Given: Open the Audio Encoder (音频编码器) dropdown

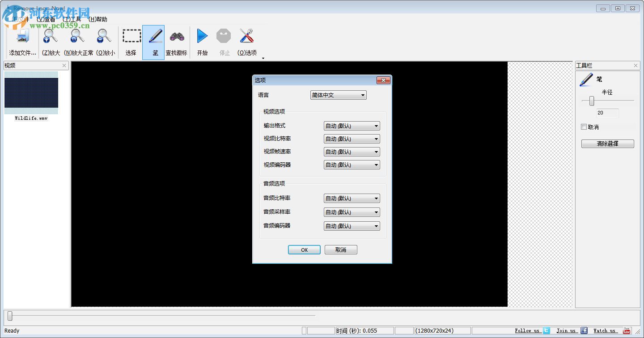Looking at the screenshot, I should [x=352, y=226].
